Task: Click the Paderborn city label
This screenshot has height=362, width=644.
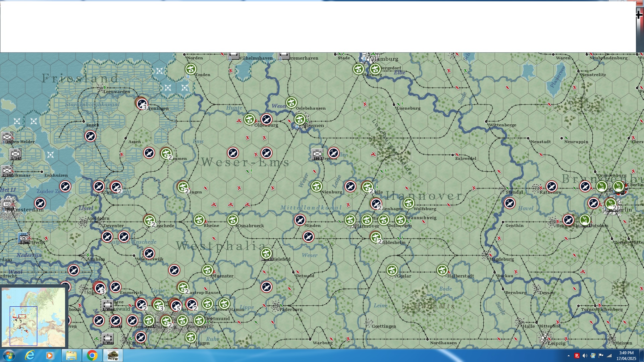Action: tap(291, 309)
